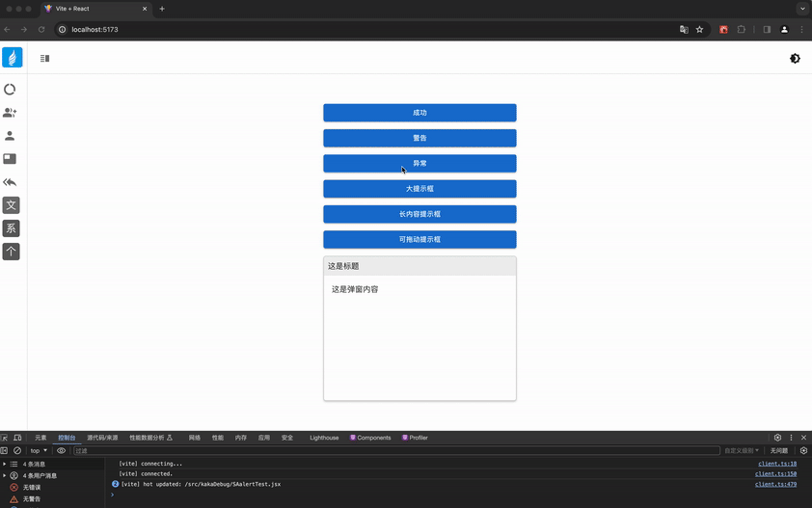Screen dimensions: 812x508
Task: Toggle the browser side panel icon
Action: [767, 30]
